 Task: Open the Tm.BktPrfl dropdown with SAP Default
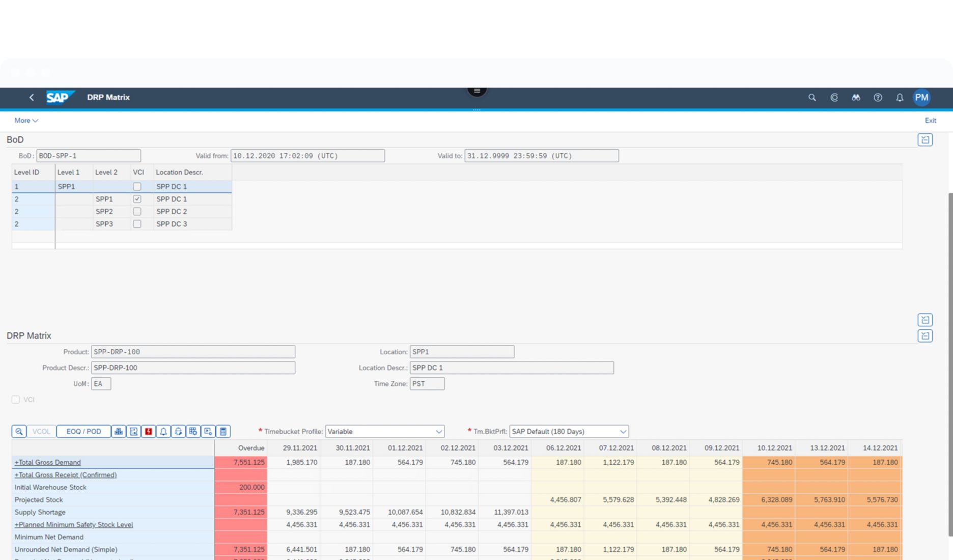623,431
